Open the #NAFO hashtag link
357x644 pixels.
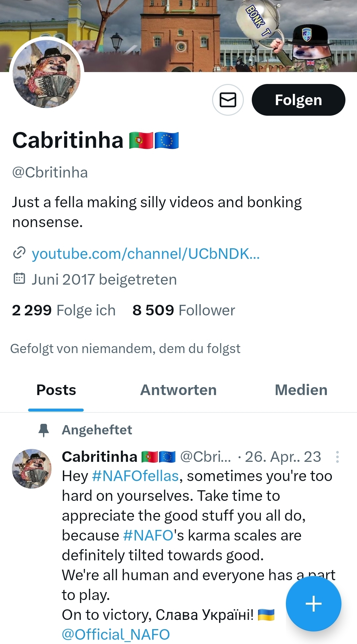click(148, 536)
